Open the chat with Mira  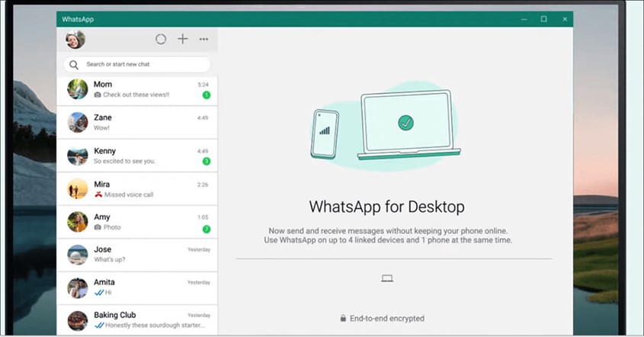tap(137, 189)
